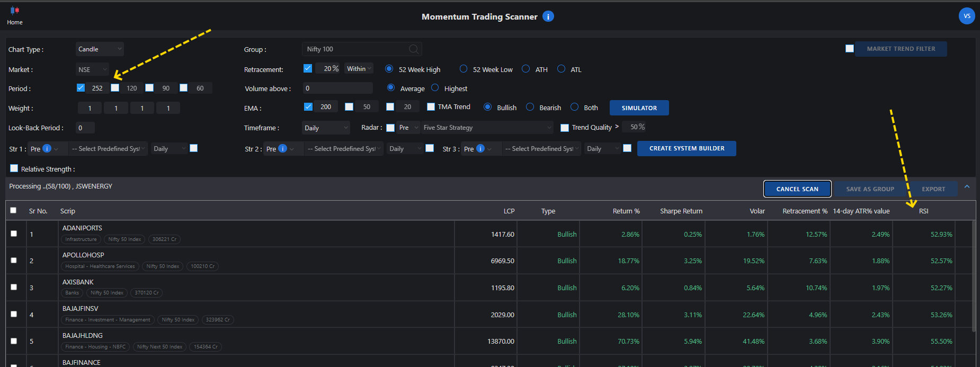Enable Radar checkbox
The image size is (980, 367).
point(390,128)
